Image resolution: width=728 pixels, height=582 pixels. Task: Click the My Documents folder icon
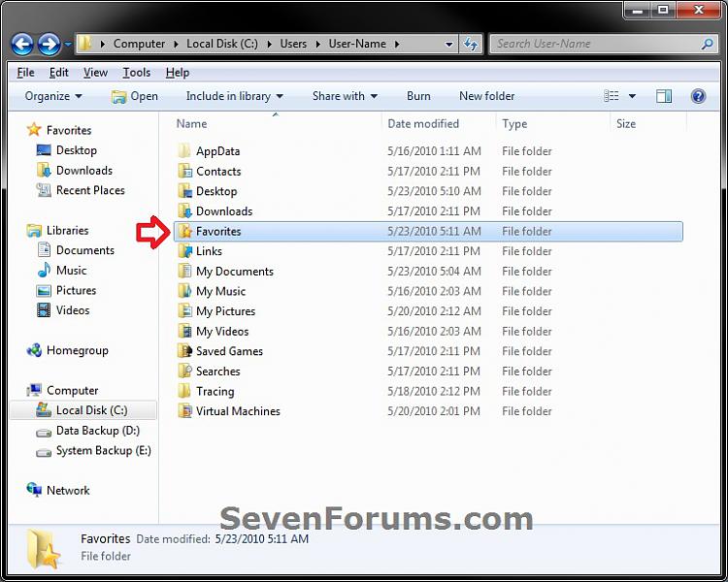pyautogui.click(x=184, y=271)
